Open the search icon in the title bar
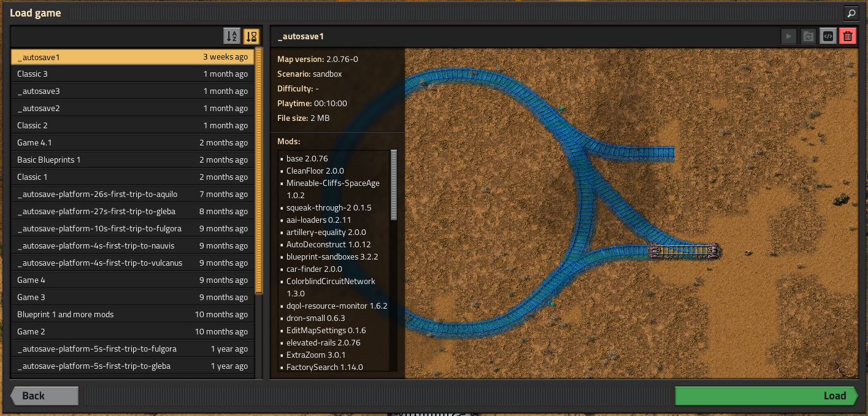 851,12
